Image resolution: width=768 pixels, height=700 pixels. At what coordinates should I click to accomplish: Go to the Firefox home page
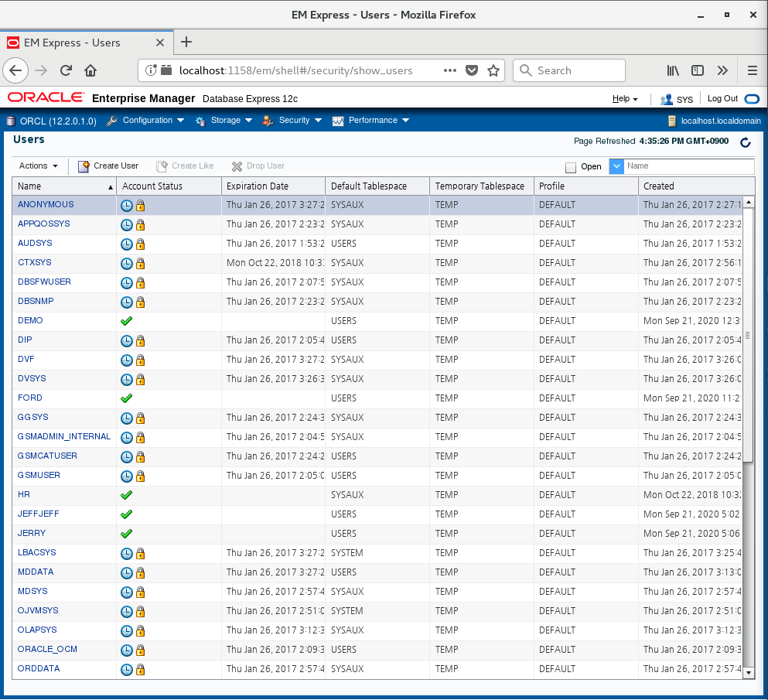[x=90, y=70]
